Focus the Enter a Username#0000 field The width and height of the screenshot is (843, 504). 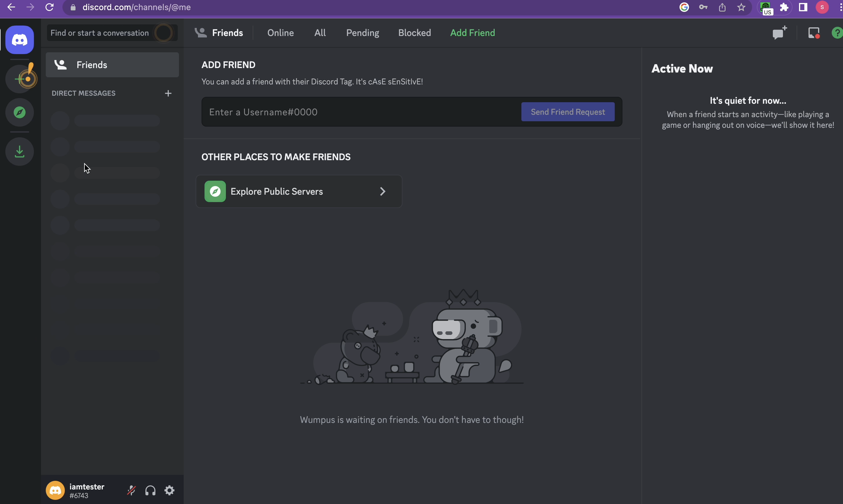point(361,112)
